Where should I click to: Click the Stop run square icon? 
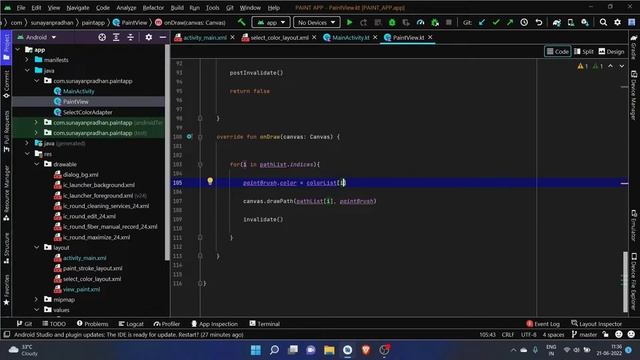pos(449,22)
